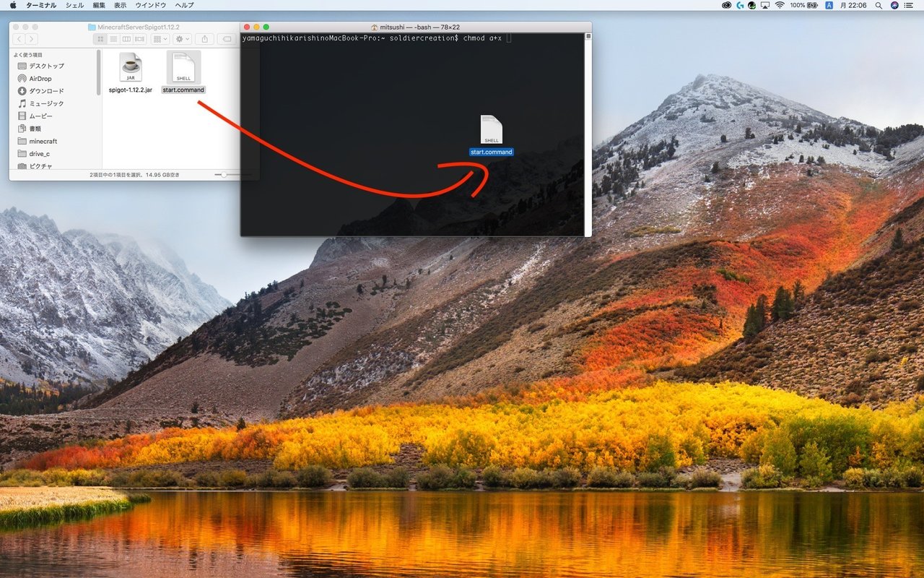Launch Siri from the menu bar
The height and width of the screenshot is (578, 924).
coord(894,5)
